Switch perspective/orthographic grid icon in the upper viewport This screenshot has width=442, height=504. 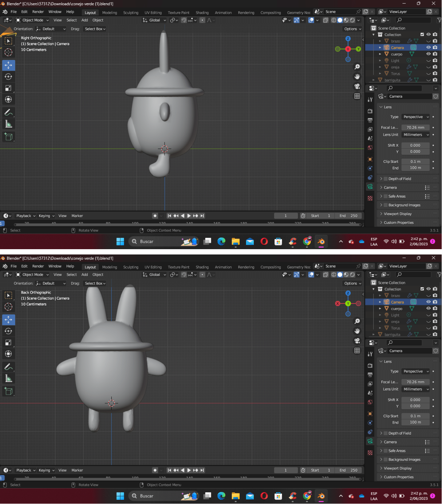click(x=357, y=96)
